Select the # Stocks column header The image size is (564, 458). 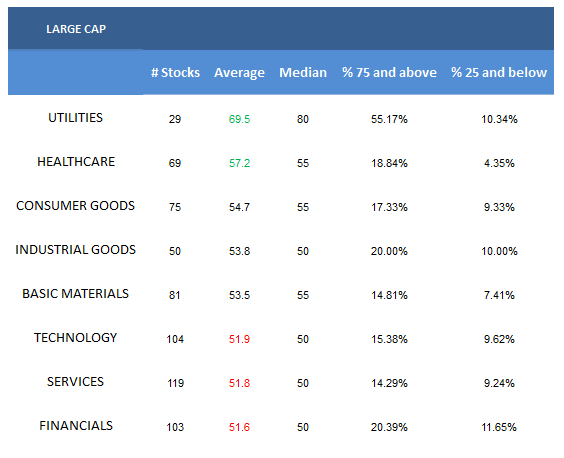click(x=176, y=72)
